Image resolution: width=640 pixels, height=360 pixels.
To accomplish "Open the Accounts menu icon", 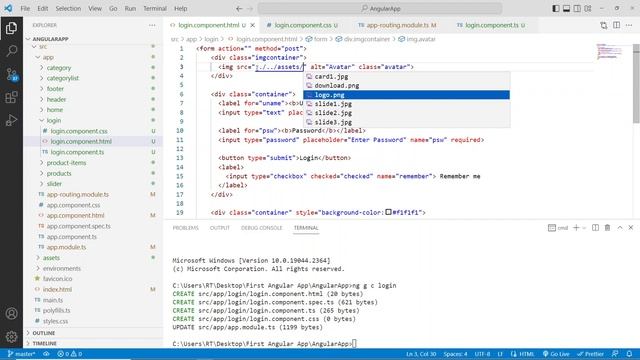I will 11,313.
